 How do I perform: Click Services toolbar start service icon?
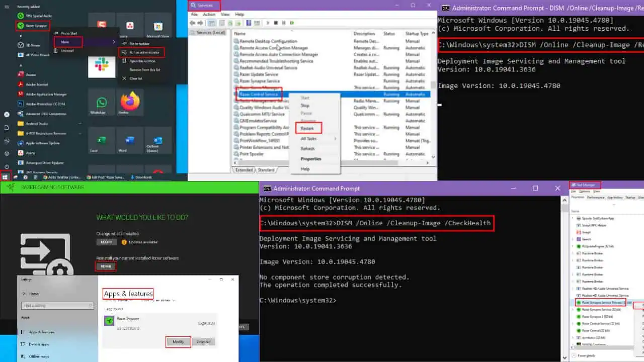point(268,23)
